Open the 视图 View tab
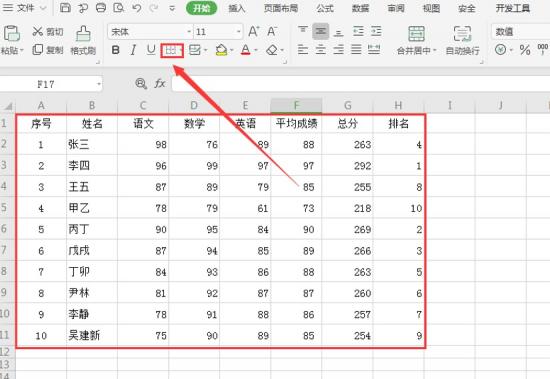This screenshot has height=379, width=550. 431,8
